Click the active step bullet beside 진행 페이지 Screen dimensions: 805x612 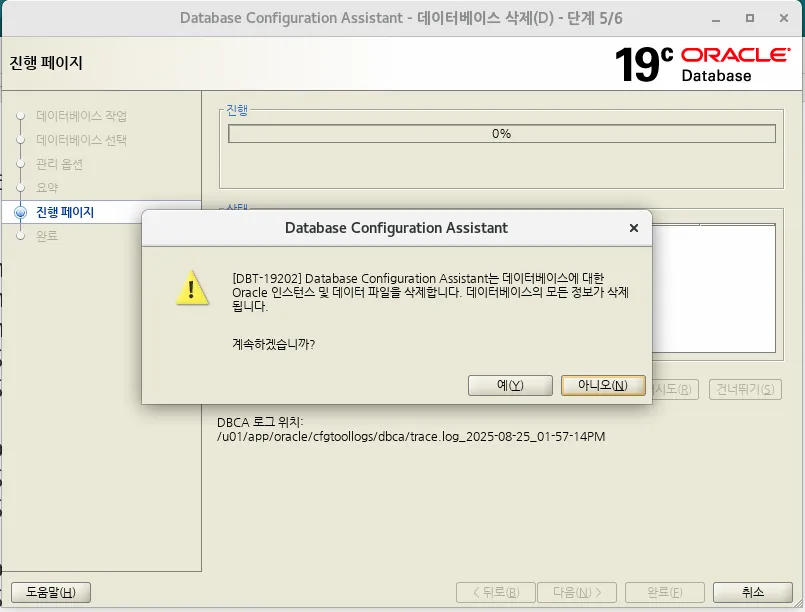pos(21,212)
